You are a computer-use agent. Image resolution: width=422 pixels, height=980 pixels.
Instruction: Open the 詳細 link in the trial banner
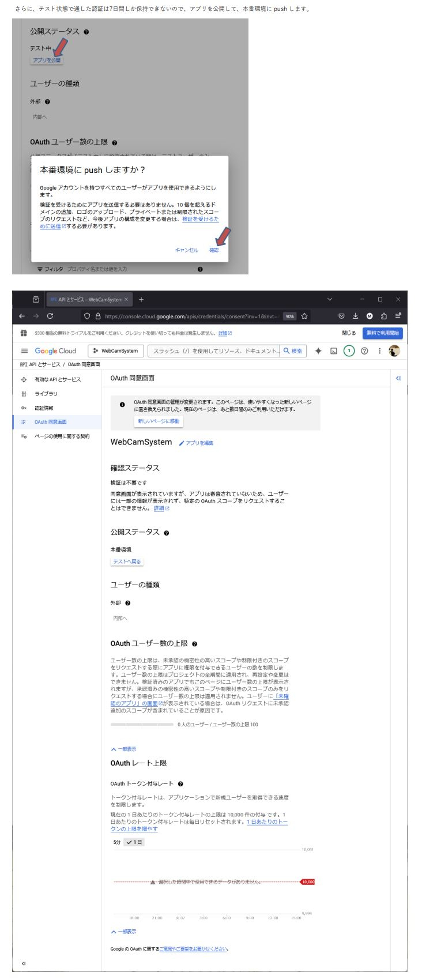[x=225, y=333]
